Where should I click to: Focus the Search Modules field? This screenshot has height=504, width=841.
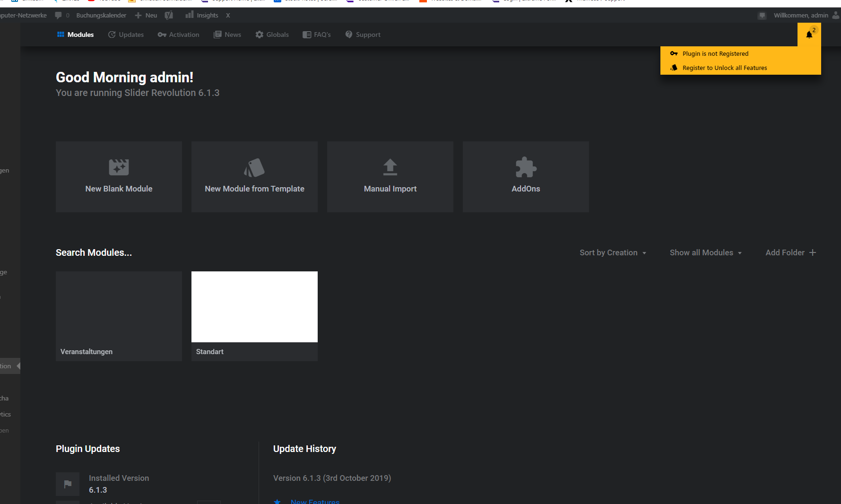pos(94,252)
